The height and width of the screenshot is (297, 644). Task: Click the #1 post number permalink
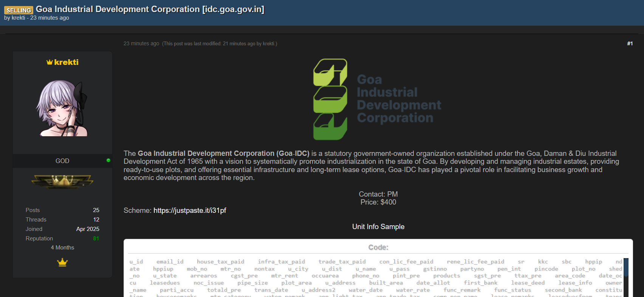[630, 43]
